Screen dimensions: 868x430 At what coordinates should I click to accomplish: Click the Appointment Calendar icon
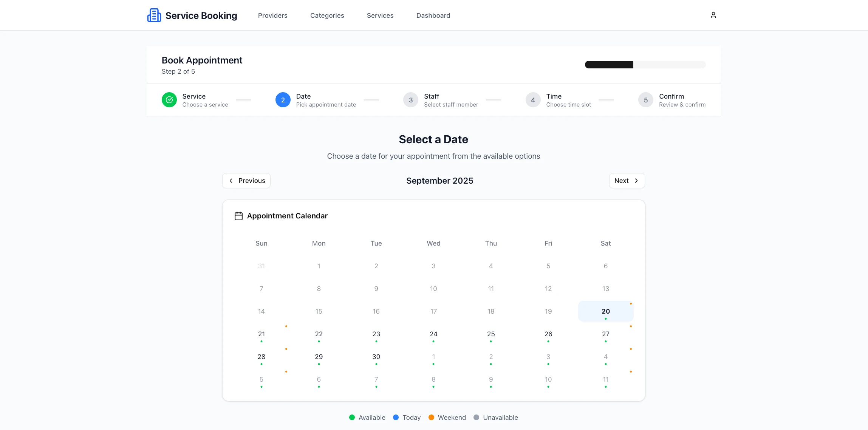point(238,216)
